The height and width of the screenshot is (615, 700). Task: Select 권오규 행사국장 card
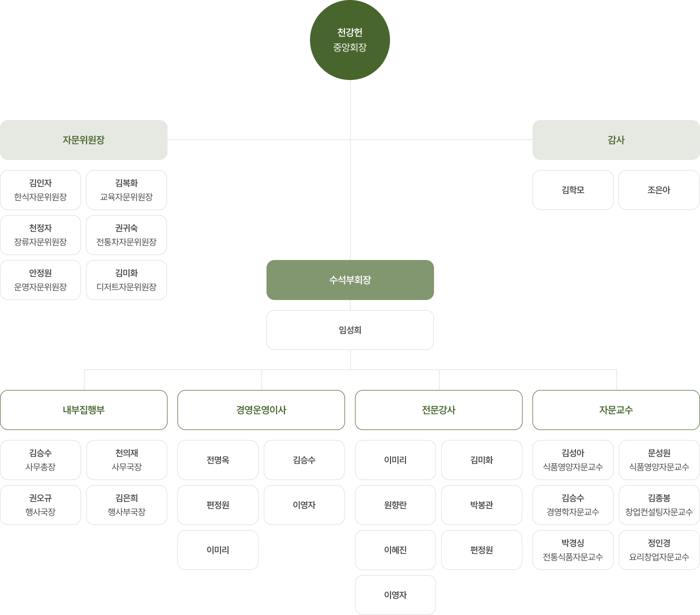coord(40,505)
